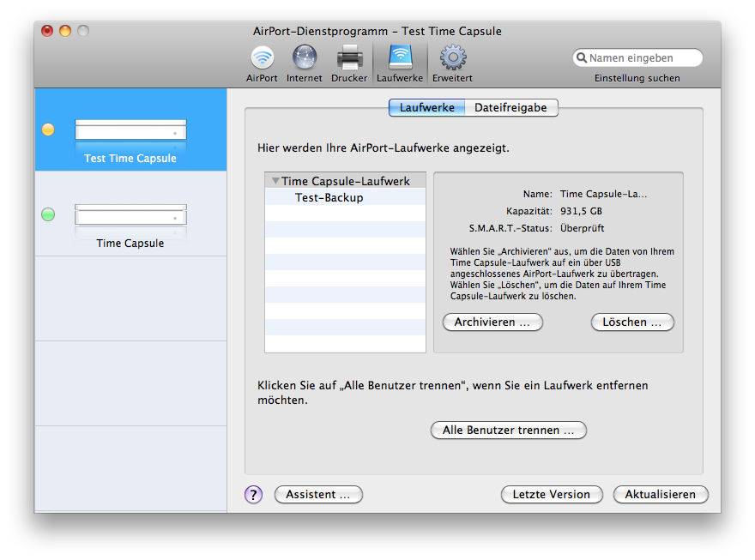The image size is (755, 560).
Task: Open the Erweitert gear settings
Action: click(x=453, y=63)
